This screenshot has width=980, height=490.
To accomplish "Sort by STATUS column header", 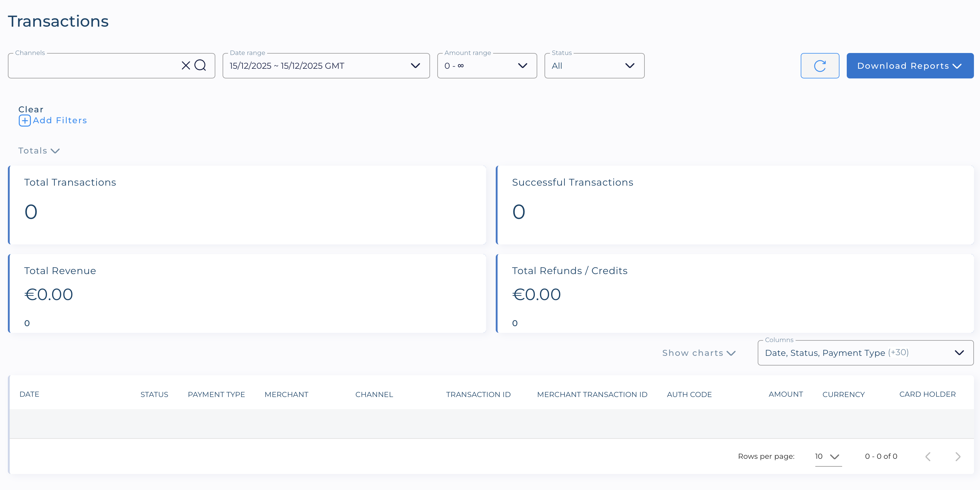I will tap(154, 395).
